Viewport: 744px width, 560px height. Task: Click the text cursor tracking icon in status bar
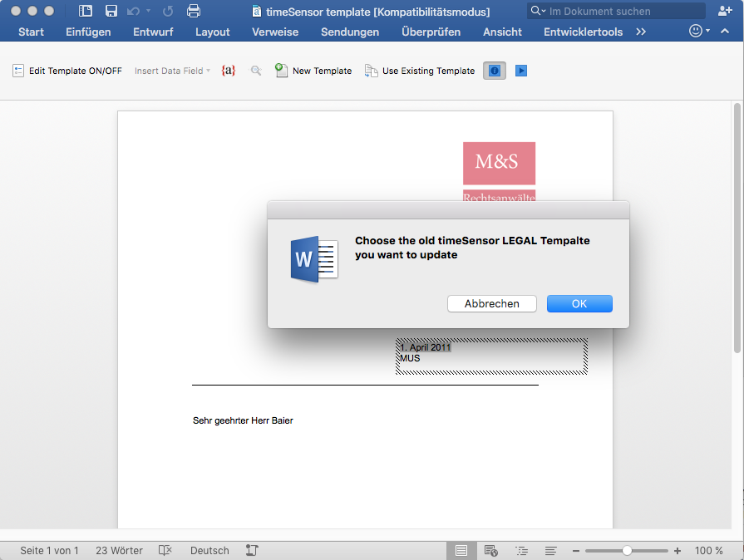pyautogui.click(x=252, y=550)
